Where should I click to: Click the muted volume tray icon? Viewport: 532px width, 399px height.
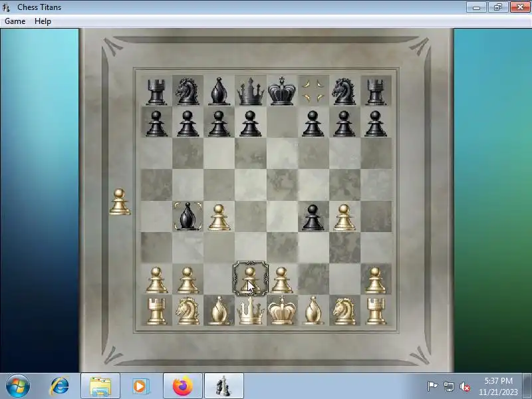pyautogui.click(x=464, y=386)
